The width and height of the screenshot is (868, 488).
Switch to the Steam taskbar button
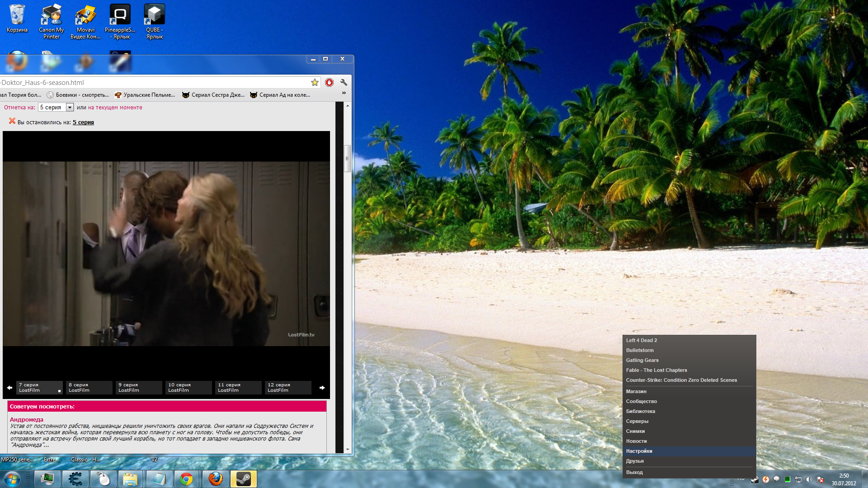pyautogui.click(x=244, y=479)
